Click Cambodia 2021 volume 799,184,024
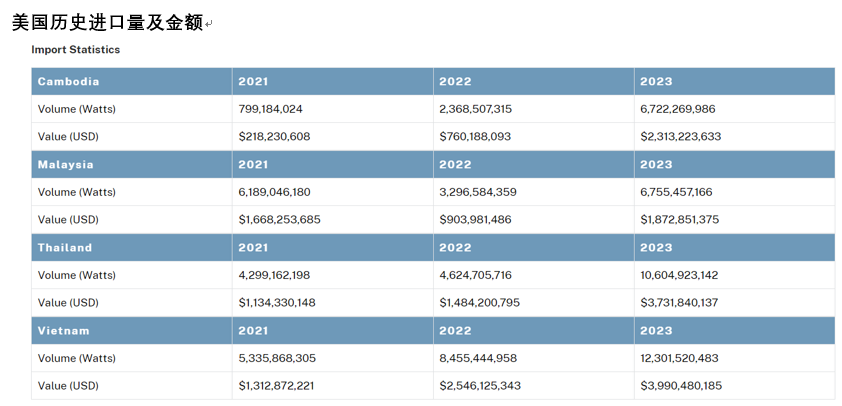 pyautogui.click(x=270, y=109)
